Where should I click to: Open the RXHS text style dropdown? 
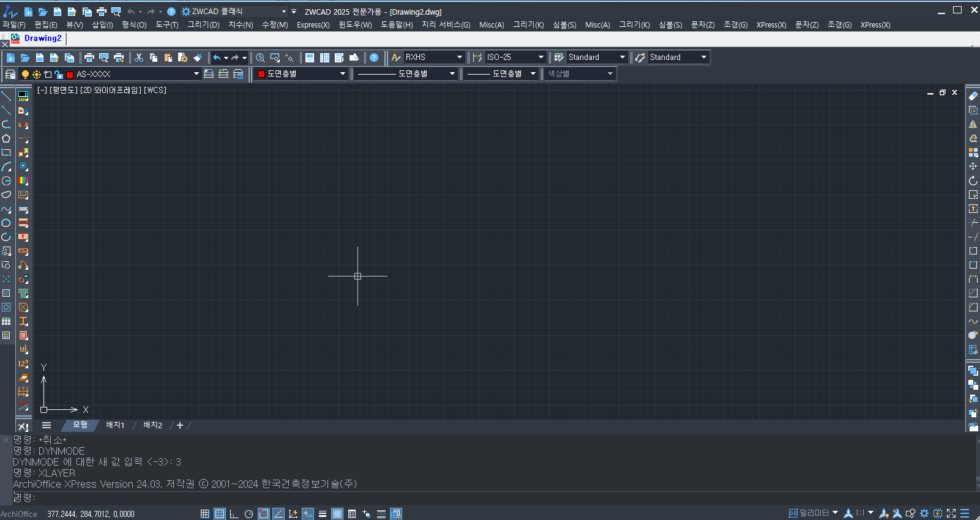tap(460, 58)
